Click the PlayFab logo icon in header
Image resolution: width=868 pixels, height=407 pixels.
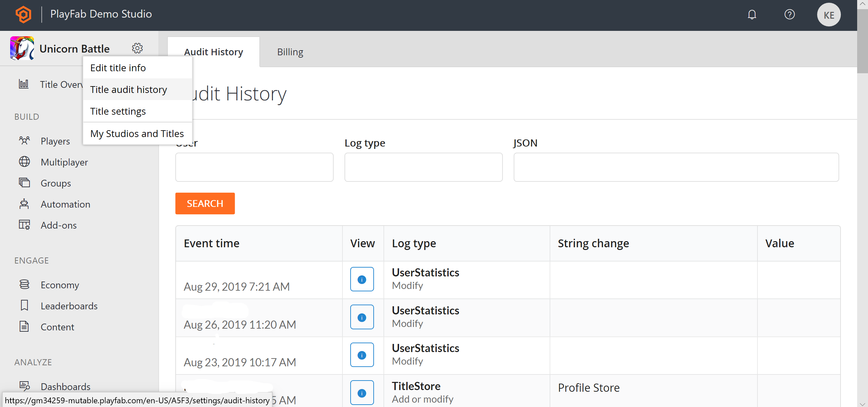click(23, 14)
